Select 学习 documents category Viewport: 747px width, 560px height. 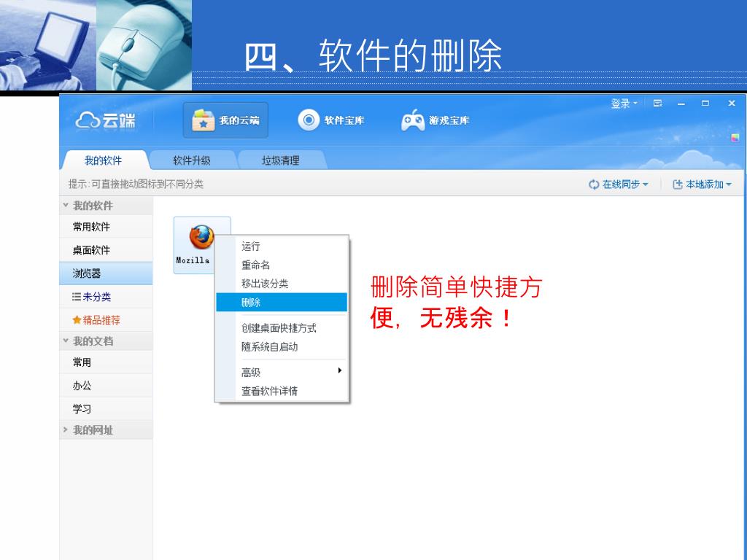point(106,408)
